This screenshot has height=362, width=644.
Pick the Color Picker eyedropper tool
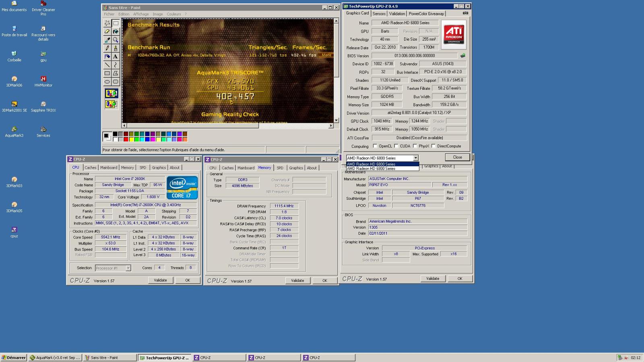(107, 40)
